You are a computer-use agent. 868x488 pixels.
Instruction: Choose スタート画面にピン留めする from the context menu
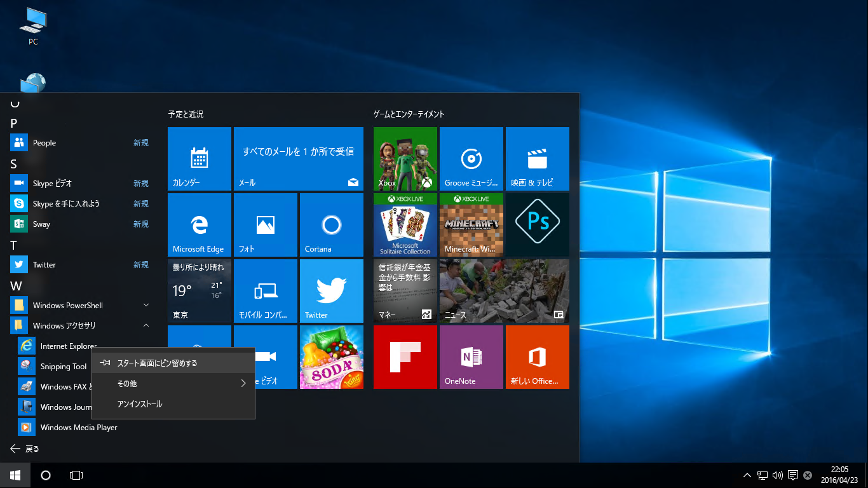click(x=173, y=363)
